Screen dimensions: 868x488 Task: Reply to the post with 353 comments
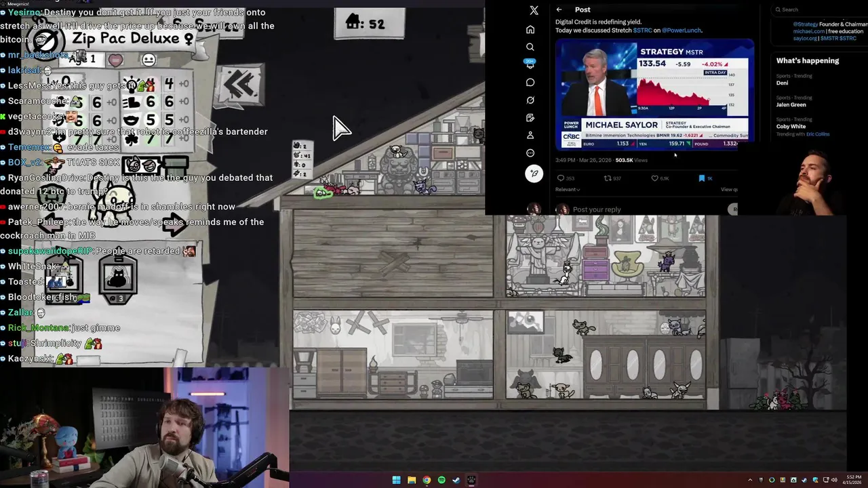(x=566, y=178)
